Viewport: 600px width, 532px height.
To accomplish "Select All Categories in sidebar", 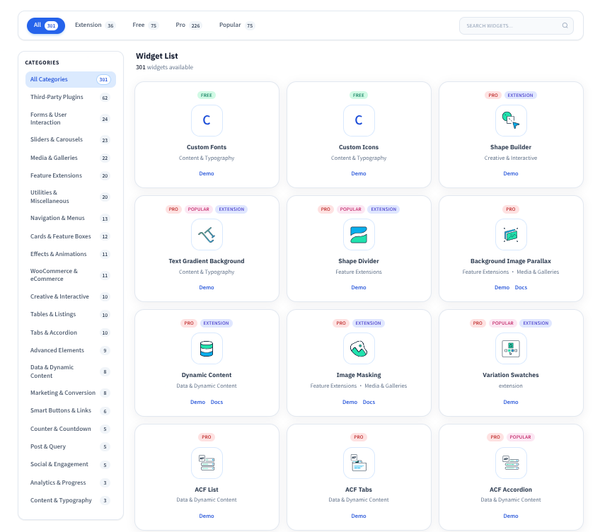I will [70, 80].
